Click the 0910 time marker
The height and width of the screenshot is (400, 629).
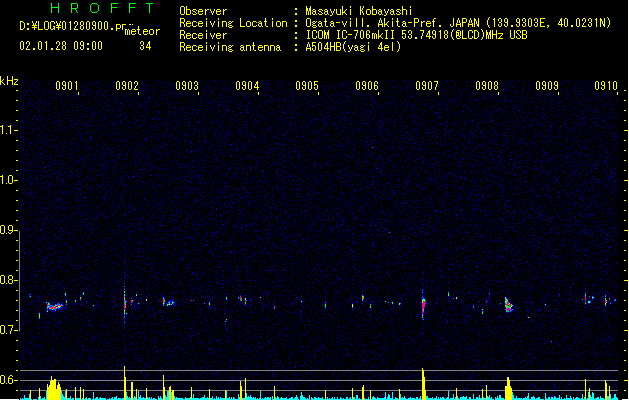(x=606, y=86)
